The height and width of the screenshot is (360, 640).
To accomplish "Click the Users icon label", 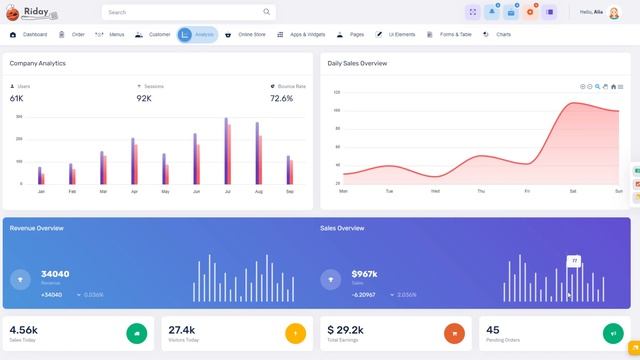I will [20, 87].
